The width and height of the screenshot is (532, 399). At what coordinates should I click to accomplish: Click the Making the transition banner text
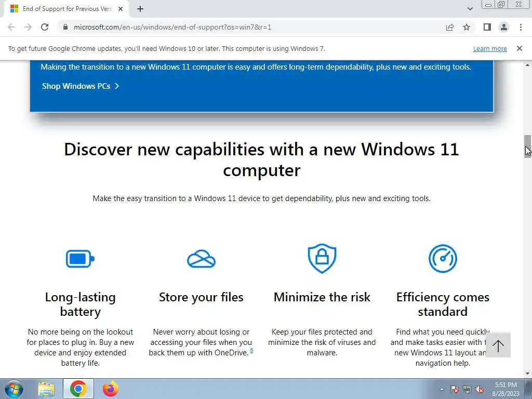pyautogui.click(x=256, y=67)
